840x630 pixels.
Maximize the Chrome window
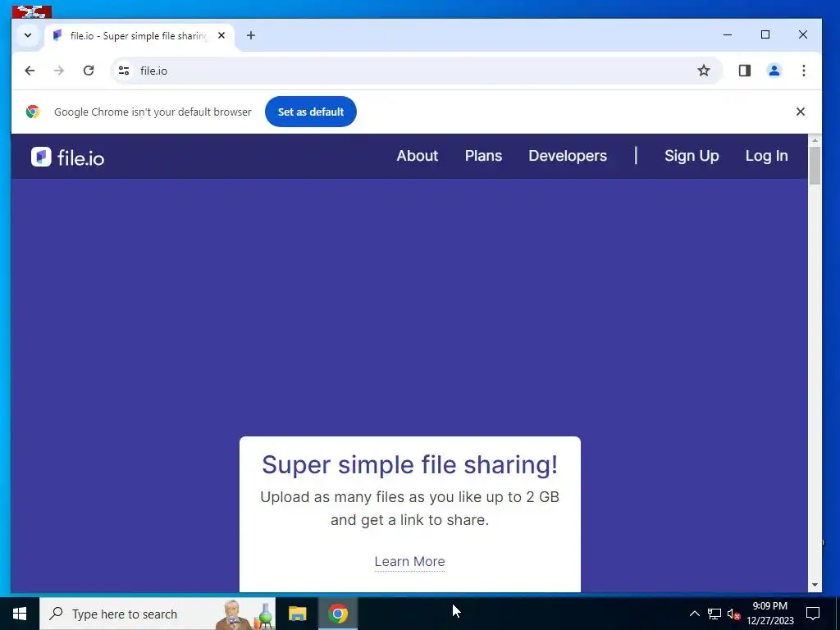coord(765,34)
